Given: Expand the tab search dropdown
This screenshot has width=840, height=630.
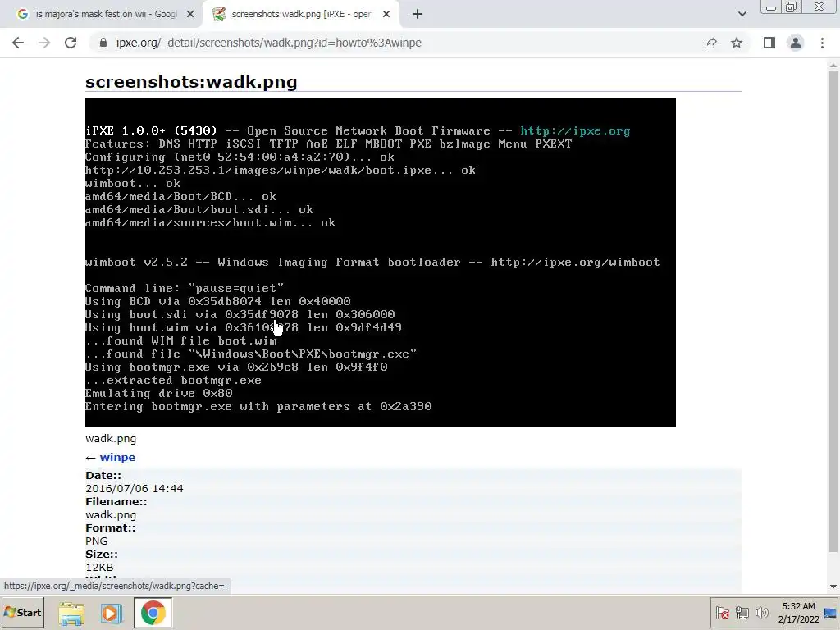Looking at the screenshot, I should click(x=742, y=15).
